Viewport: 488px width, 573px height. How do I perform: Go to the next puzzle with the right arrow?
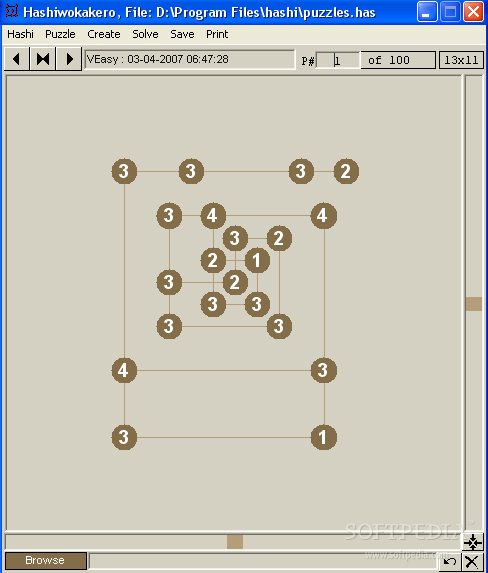pyautogui.click(x=69, y=59)
